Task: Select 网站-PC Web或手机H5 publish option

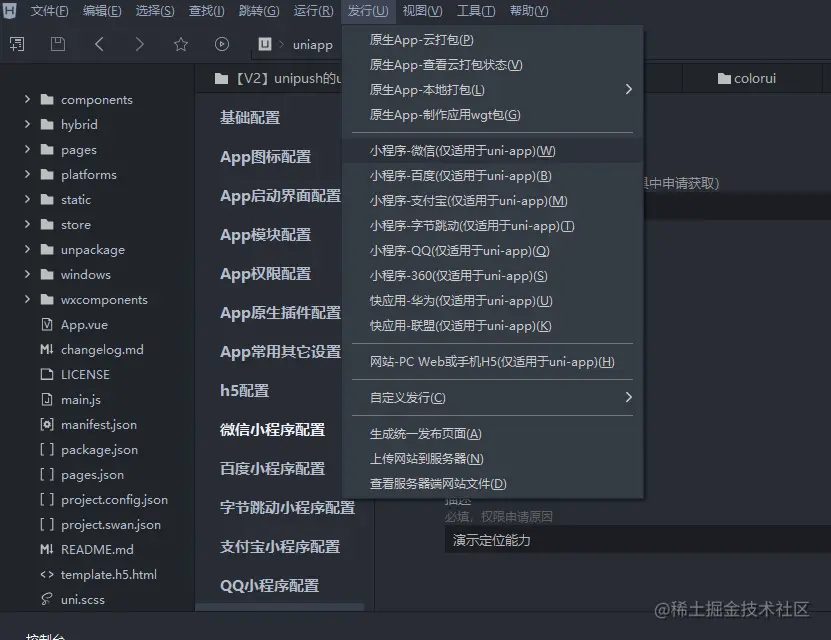Action: (493, 362)
